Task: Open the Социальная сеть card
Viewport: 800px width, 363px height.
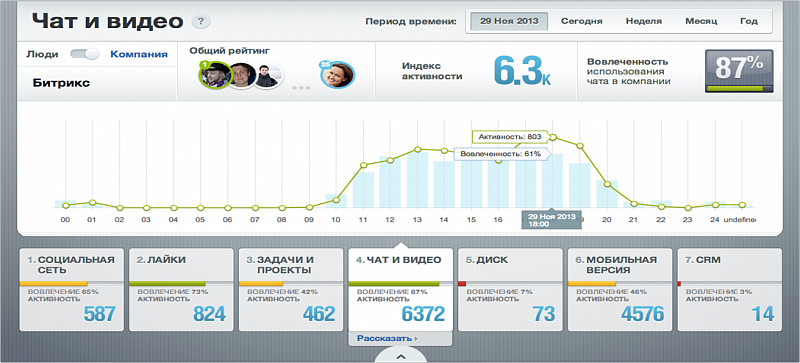Action: point(71,289)
